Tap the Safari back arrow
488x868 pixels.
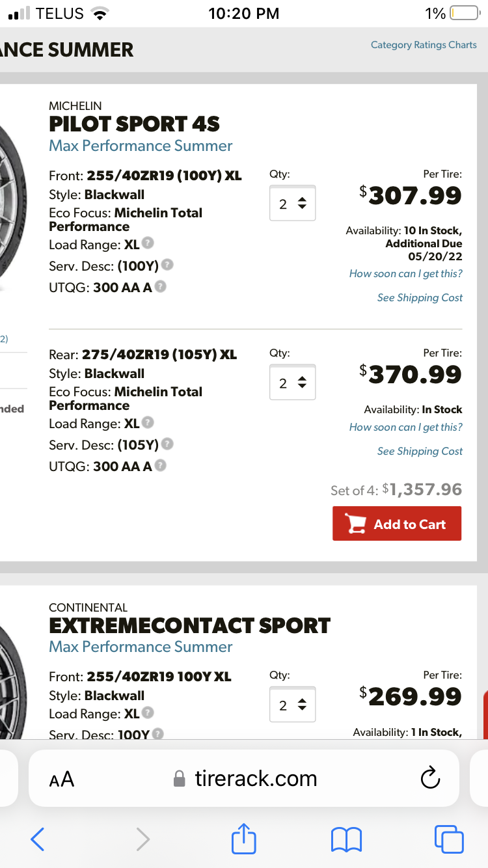pyautogui.click(x=38, y=839)
